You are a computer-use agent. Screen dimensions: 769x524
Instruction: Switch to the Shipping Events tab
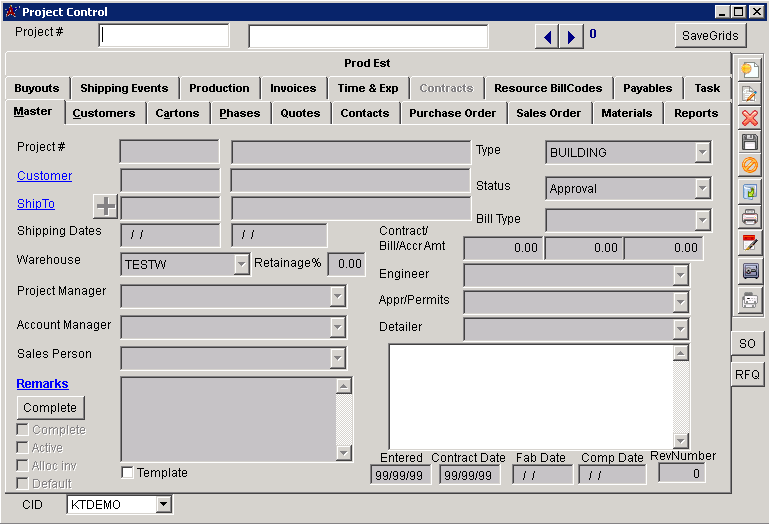click(124, 88)
